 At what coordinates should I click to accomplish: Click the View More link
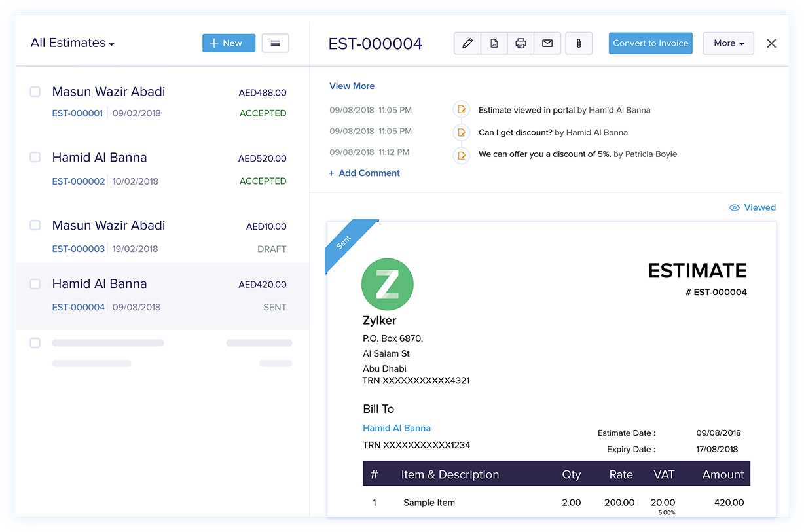click(x=352, y=86)
